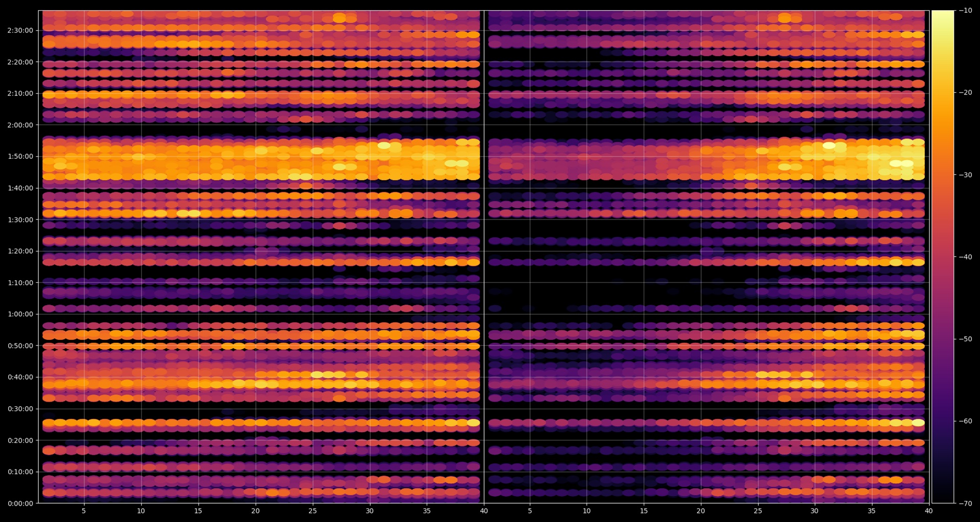Select the −40 colorbar scale label
This screenshot has width=980, height=522.
coord(966,257)
